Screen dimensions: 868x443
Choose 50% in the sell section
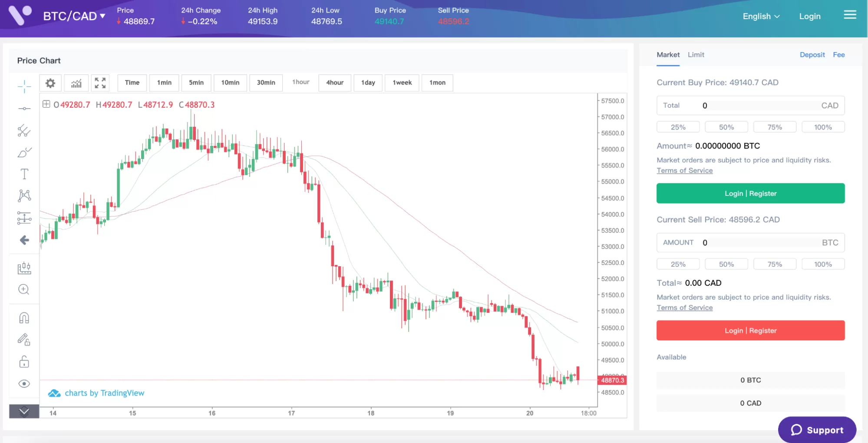click(x=726, y=264)
